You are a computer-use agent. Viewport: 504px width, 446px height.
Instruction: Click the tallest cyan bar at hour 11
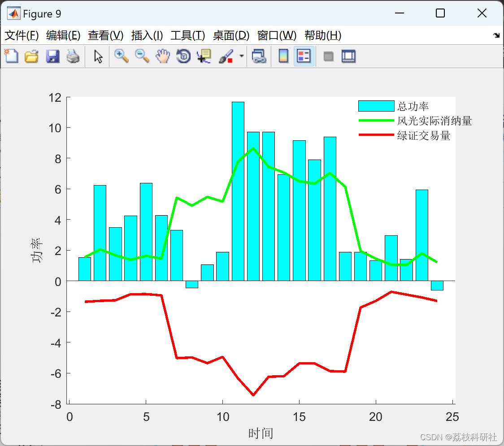(238, 191)
